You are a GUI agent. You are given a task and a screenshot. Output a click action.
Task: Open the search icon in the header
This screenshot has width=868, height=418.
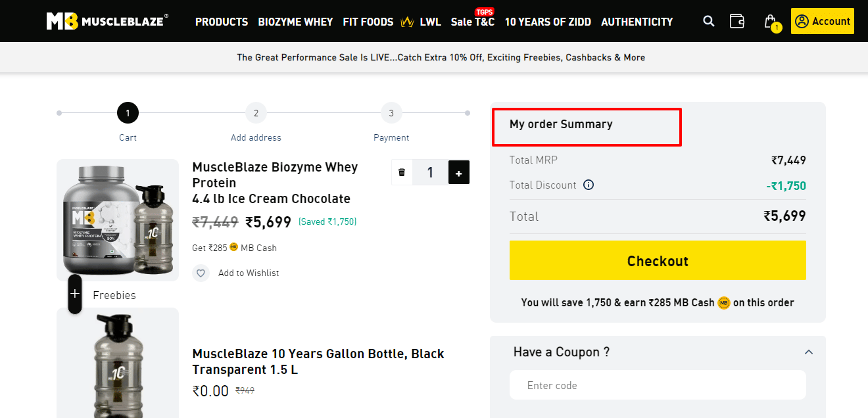pos(708,21)
